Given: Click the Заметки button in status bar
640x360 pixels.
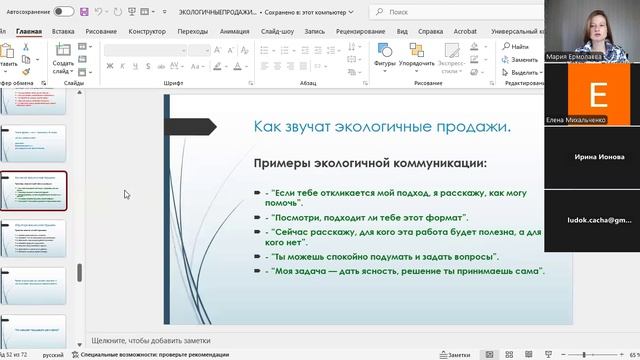Looking at the screenshot, I should (455, 355).
